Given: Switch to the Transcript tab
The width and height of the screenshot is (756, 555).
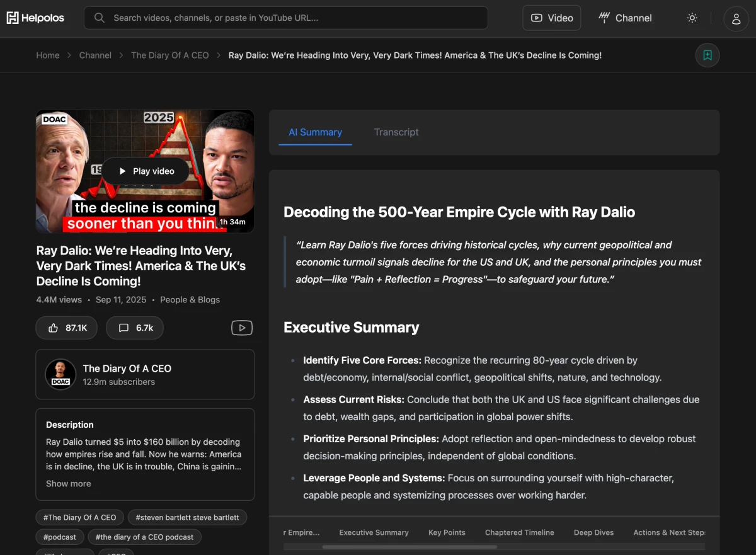Looking at the screenshot, I should (396, 132).
